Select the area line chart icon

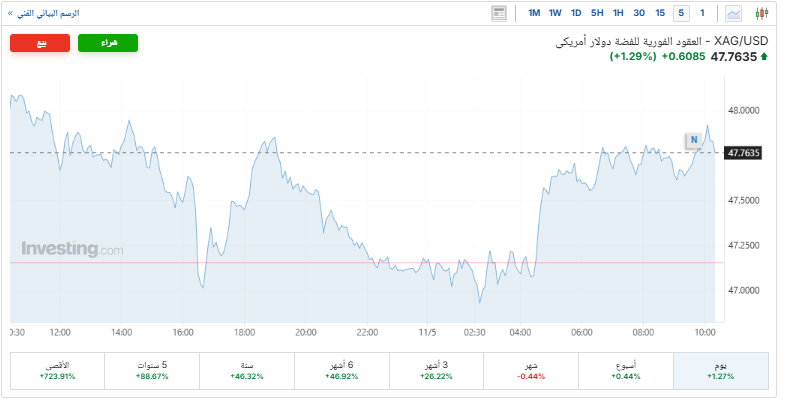734,13
